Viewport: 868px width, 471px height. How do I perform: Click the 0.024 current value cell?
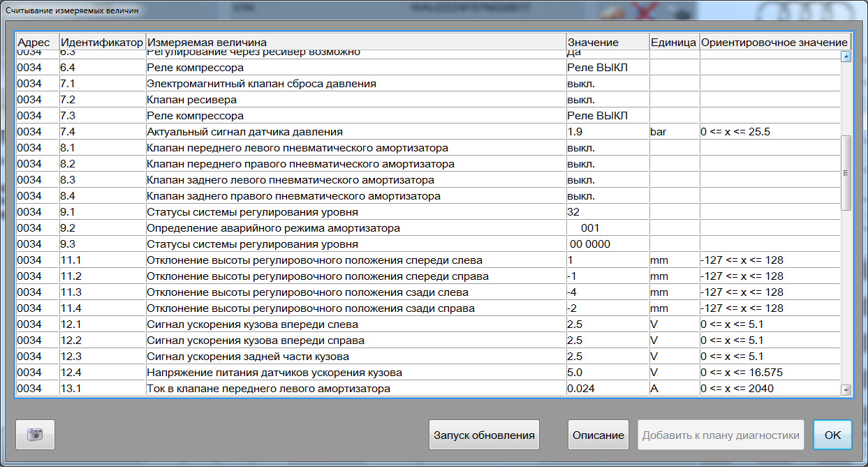coord(608,389)
